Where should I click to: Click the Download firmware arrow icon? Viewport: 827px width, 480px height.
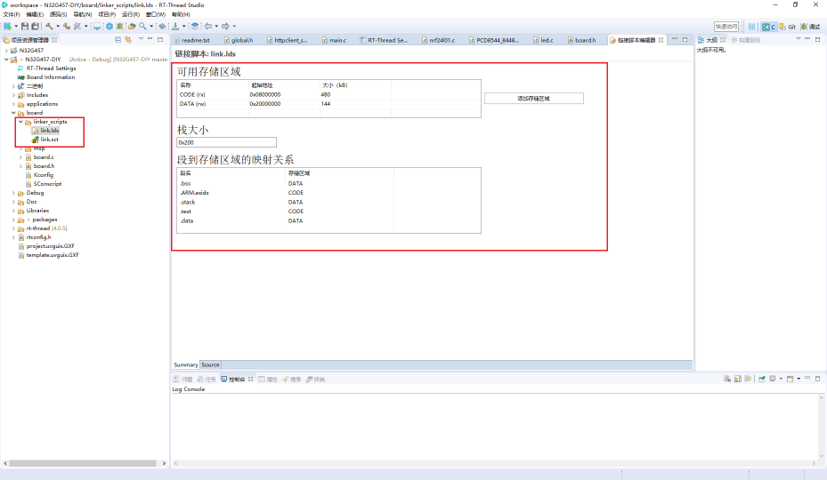175,26
